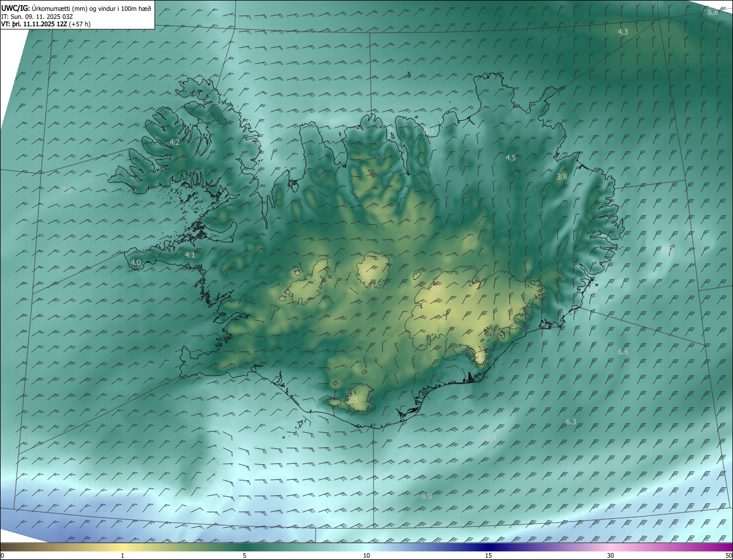The width and height of the screenshot is (733, 560).
Task: Click the map title 'Úrkomumætti (mm) og vindur í 100m hæð'
Action: click(92, 9)
